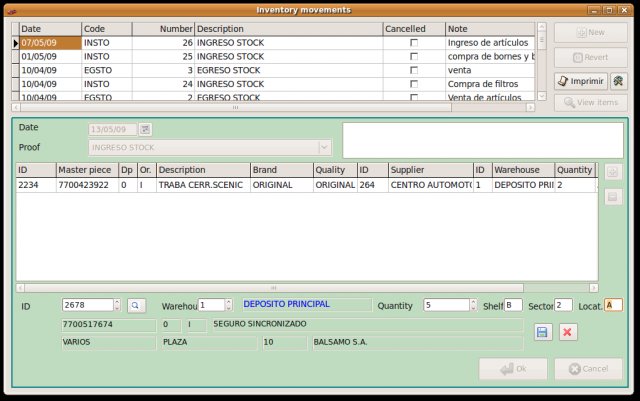The height and width of the screenshot is (401, 640).
Task: Click the Quantity input field showing 5
Action: [x=447, y=305]
